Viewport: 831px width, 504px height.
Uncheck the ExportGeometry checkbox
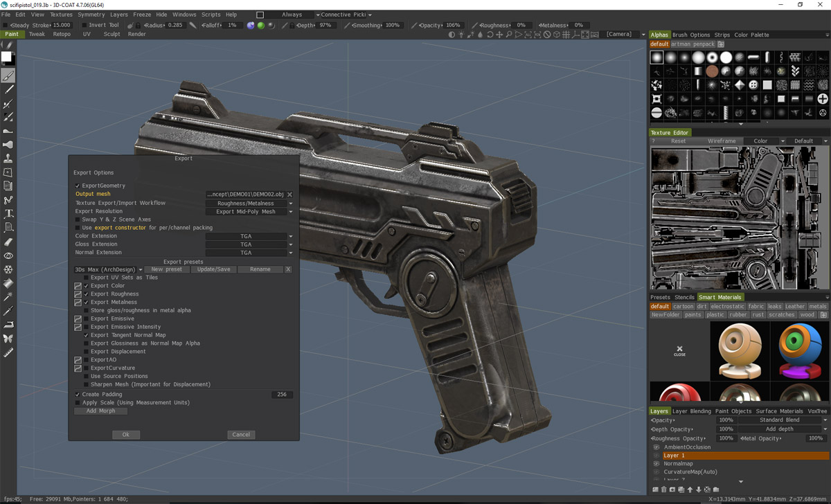coord(78,186)
